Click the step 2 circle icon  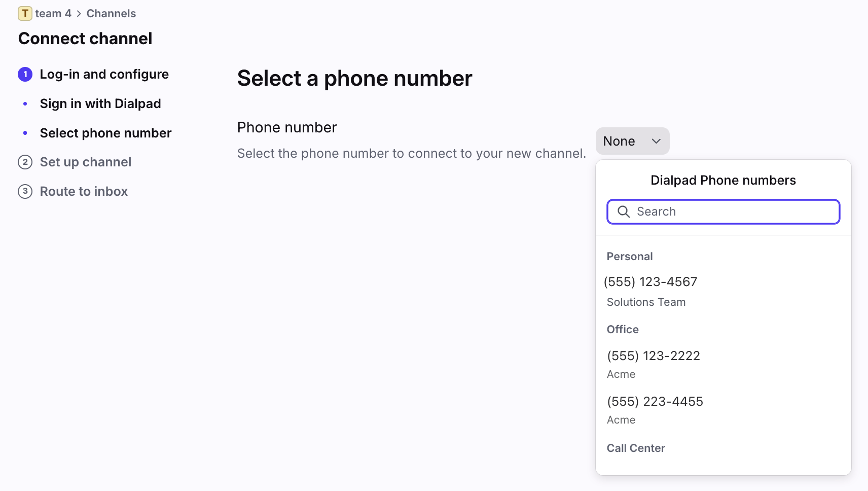25,162
